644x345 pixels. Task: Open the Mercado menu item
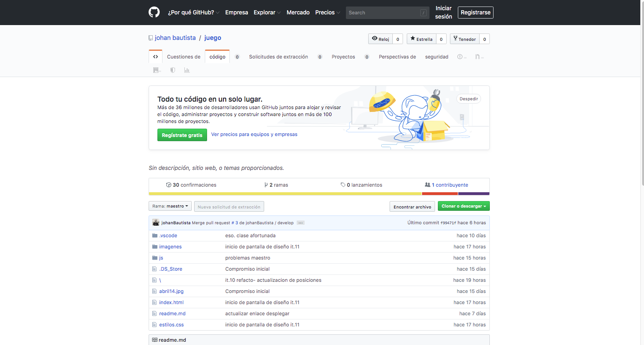(298, 13)
